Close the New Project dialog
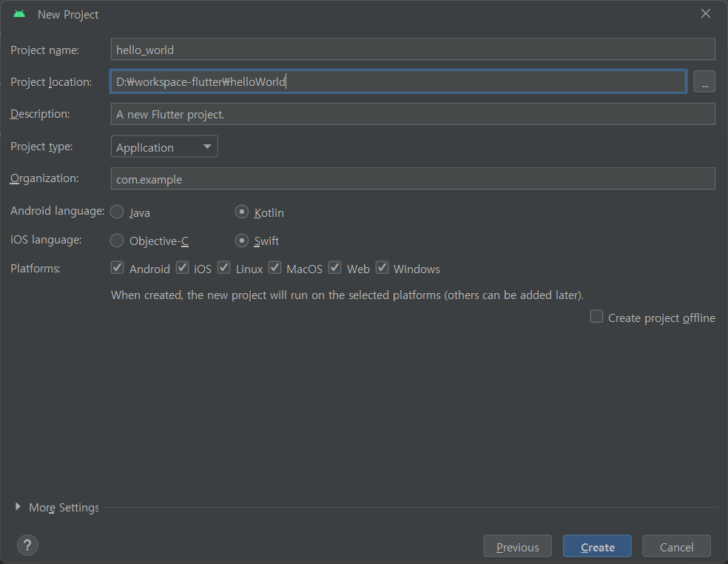The image size is (728, 564). tap(705, 14)
